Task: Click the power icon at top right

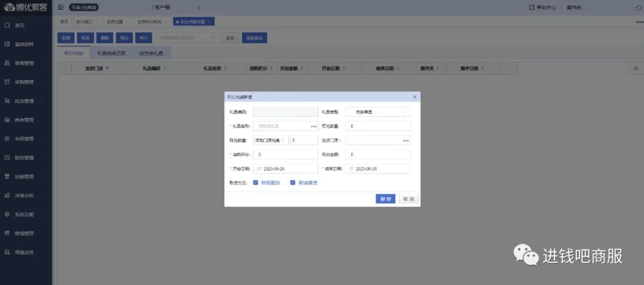Action: [x=639, y=7]
